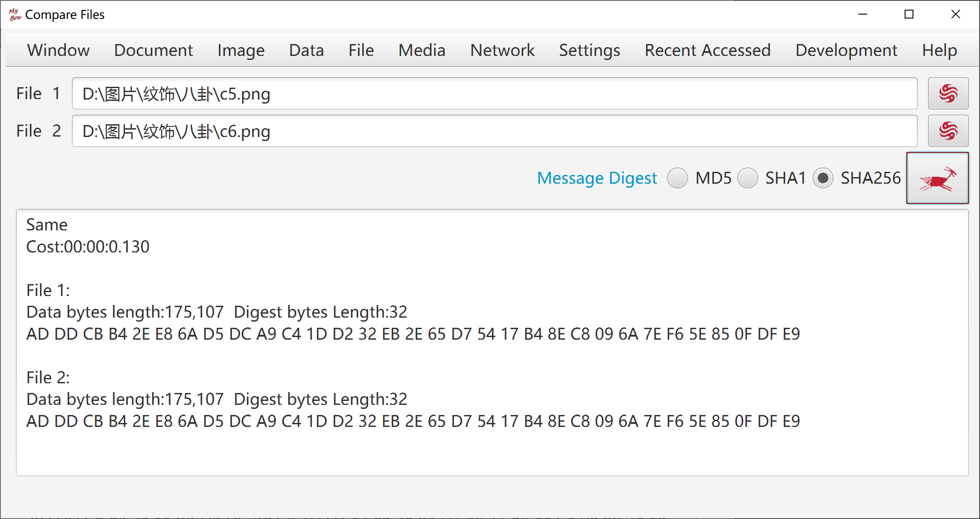Image resolution: width=980 pixels, height=519 pixels.
Task: Select the SHA1 radio button
Action: pyautogui.click(x=748, y=178)
